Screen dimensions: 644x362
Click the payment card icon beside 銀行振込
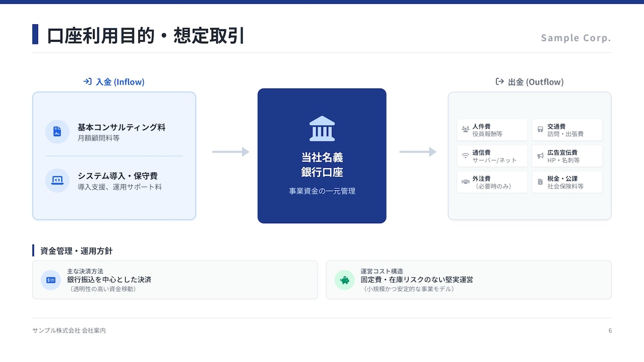coord(51,280)
